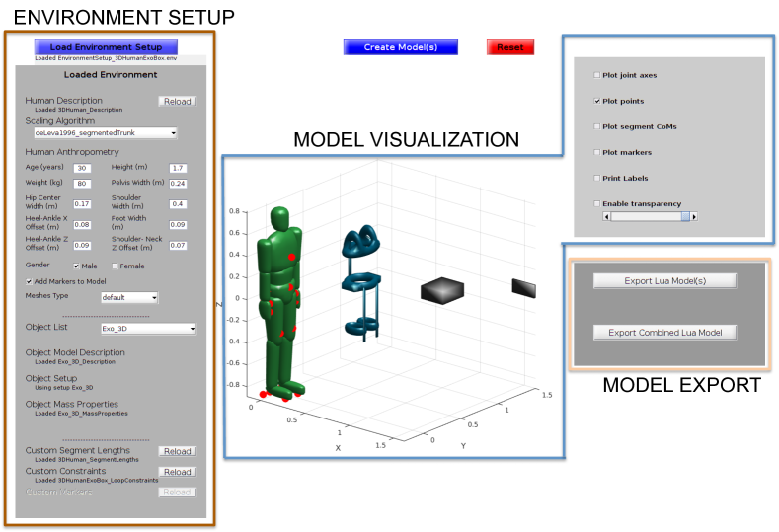
Task: Uncheck the Plot points checkbox
Action: pyautogui.click(x=596, y=101)
